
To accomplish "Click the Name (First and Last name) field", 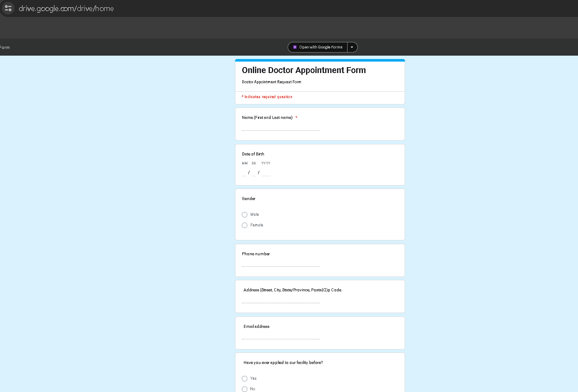I will [x=280, y=128].
